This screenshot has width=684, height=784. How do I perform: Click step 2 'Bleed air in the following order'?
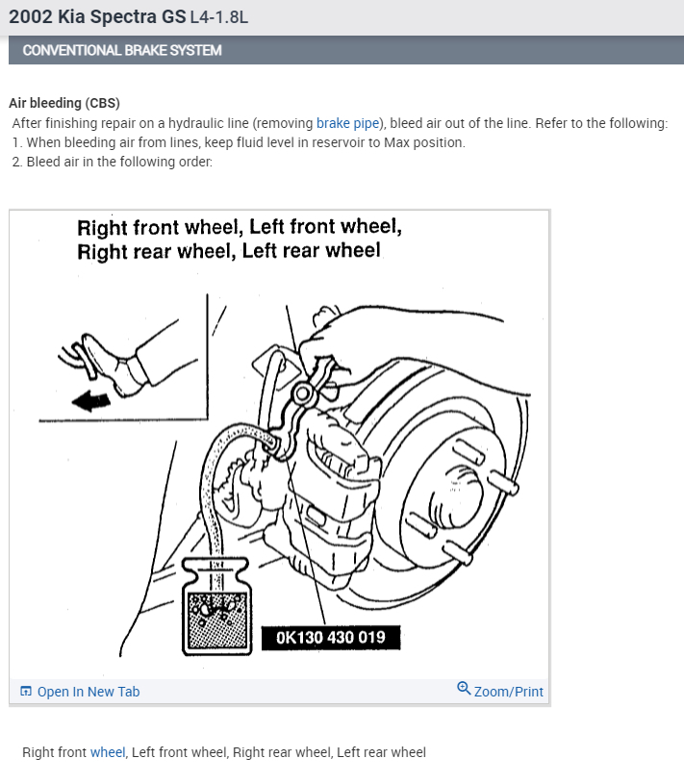112,162
